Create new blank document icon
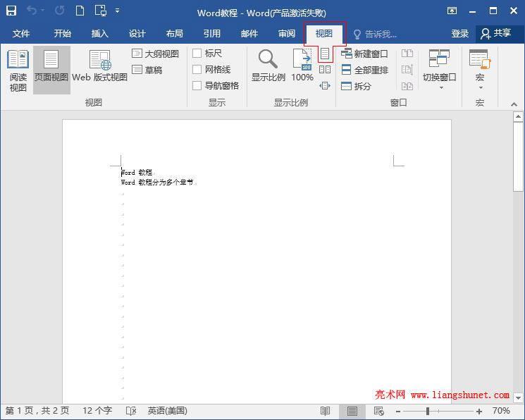This screenshot has height=420, width=525. point(80,11)
